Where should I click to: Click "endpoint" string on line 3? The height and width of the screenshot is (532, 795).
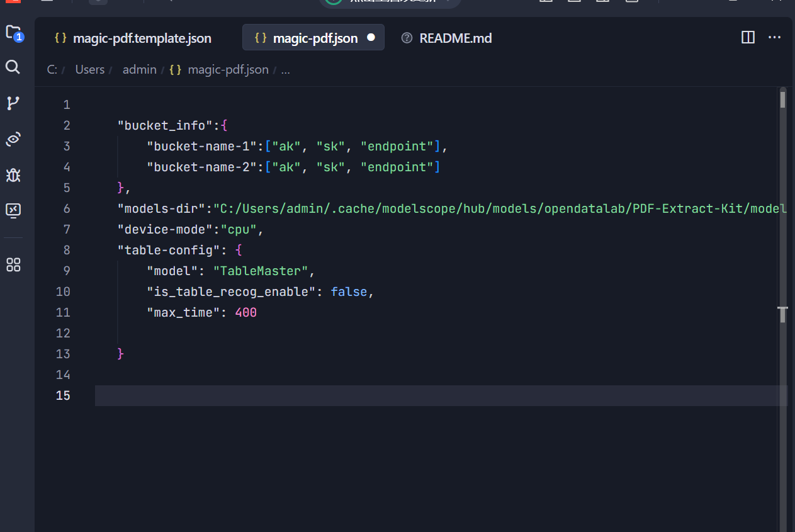(397, 146)
